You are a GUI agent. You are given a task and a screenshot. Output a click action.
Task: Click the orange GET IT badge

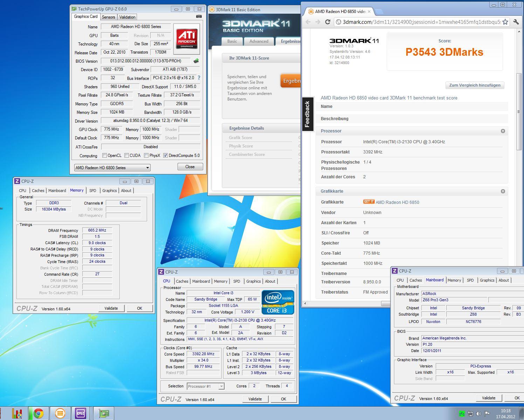(x=369, y=202)
